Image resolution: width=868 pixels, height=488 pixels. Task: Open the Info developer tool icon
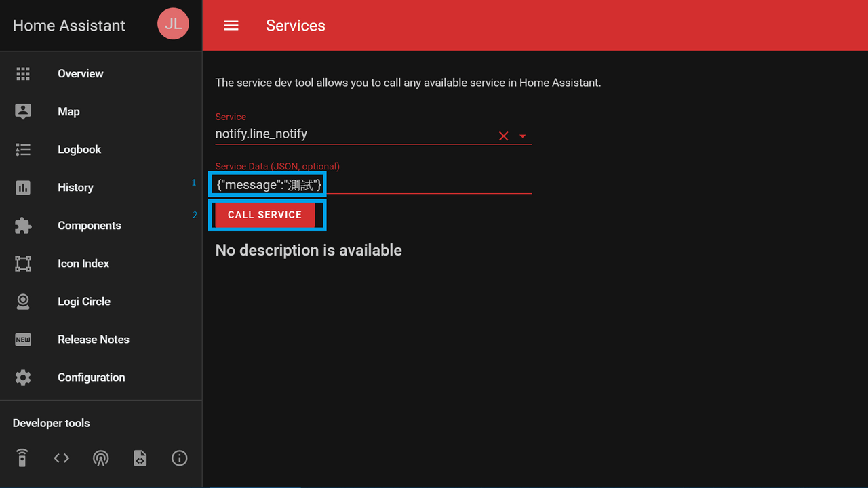click(180, 458)
